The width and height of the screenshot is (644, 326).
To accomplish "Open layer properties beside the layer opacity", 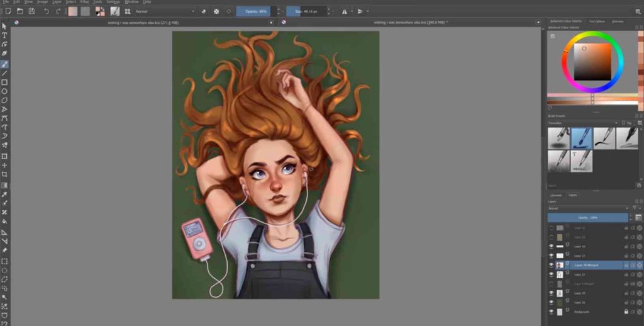I will [638, 218].
